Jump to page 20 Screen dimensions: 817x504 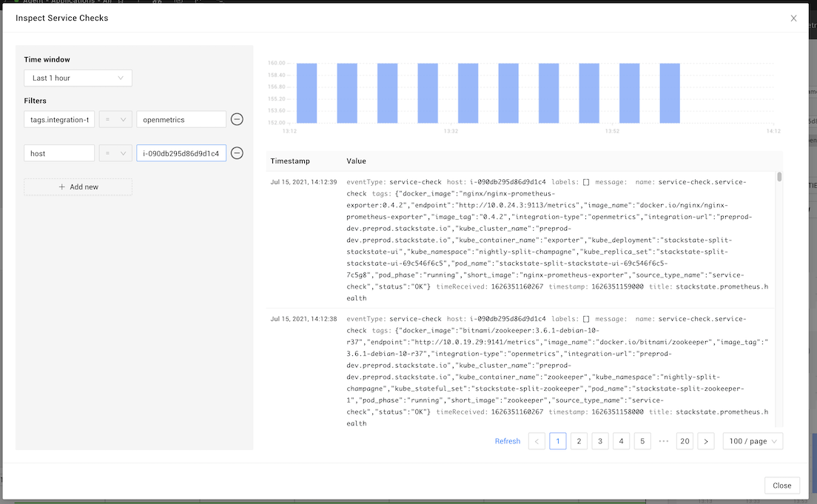point(685,441)
